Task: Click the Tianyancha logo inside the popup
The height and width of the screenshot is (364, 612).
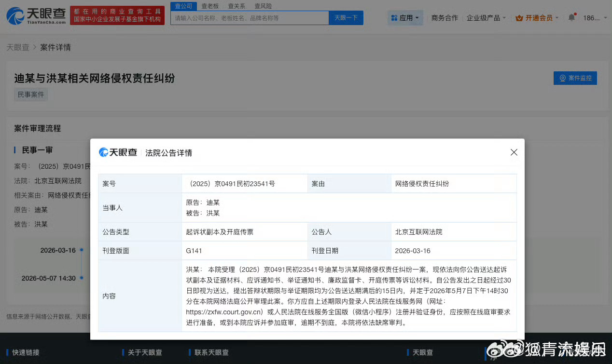Action: 118,152
